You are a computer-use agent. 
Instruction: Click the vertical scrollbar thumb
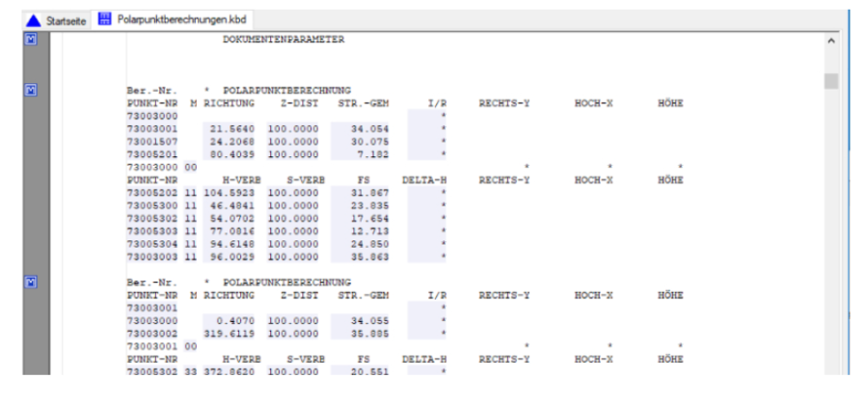pyautogui.click(x=831, y=80)
